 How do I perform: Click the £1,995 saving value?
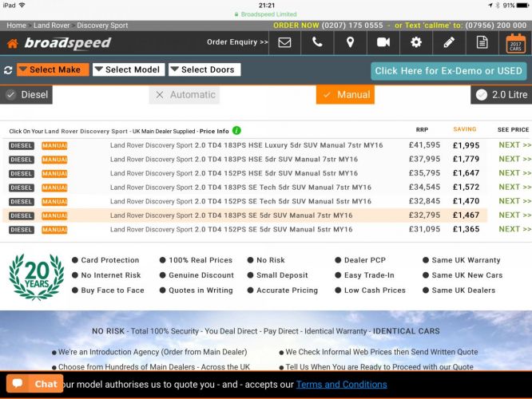click(466, 145)
